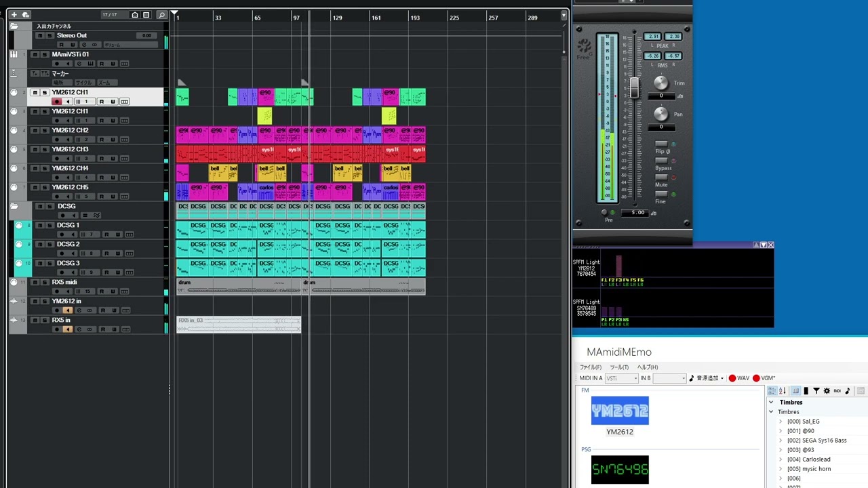Solo the YM2612 CH3 track
The width and height of the screenshot is (868, 488).
(x=45, y=149)
